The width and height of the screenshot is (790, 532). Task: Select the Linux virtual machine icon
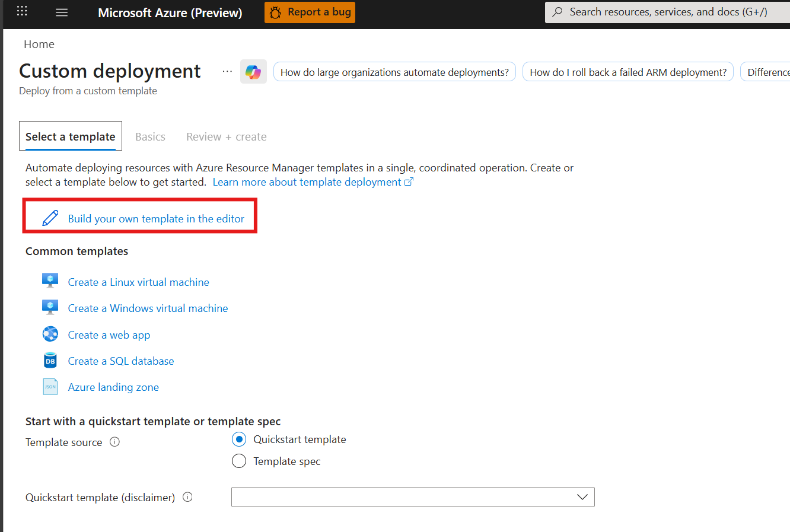click(50, 279)
